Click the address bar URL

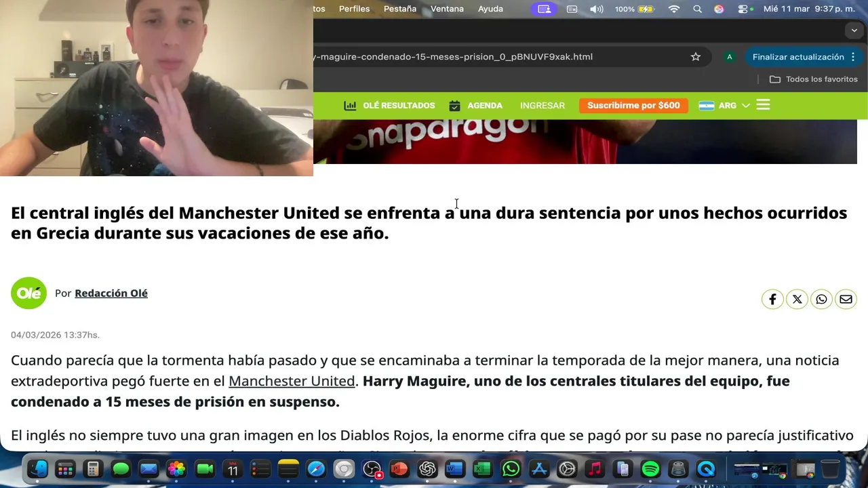(453, 57)
